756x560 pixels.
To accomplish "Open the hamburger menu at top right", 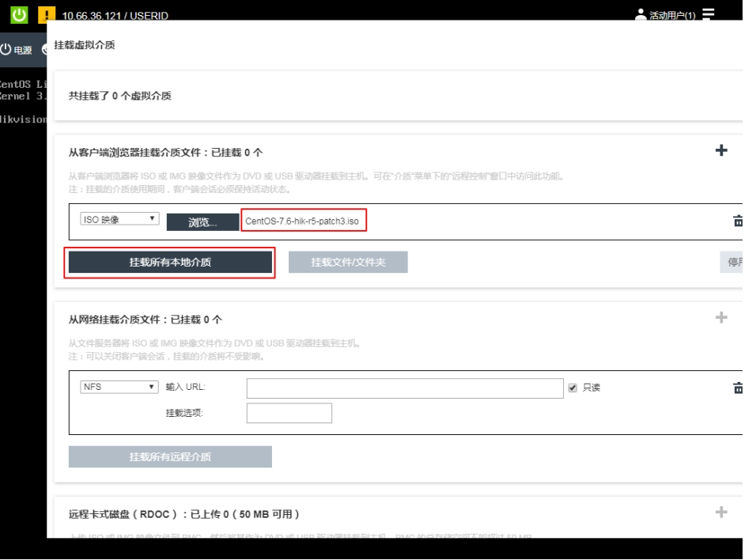I will point(708,16).
